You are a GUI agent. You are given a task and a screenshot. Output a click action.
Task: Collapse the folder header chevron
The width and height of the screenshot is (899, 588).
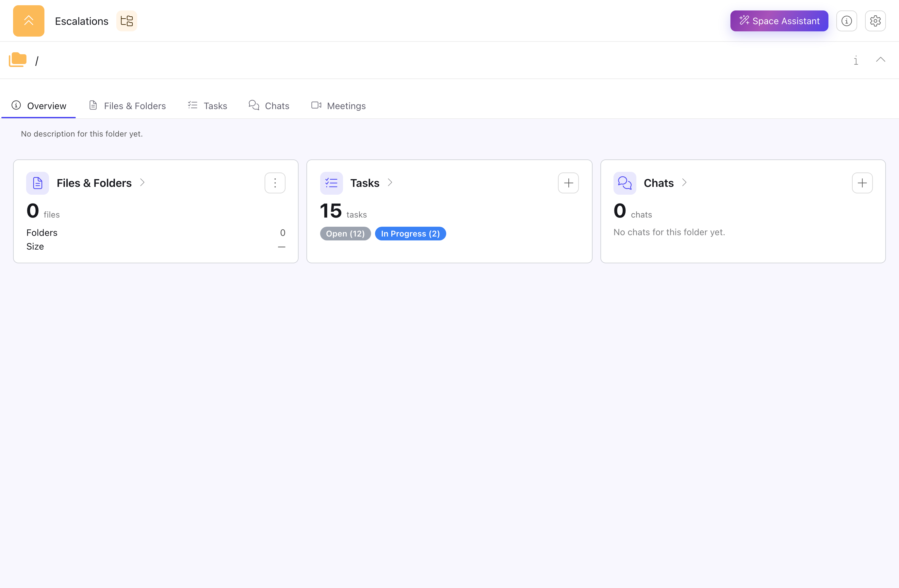pos(880,60)
